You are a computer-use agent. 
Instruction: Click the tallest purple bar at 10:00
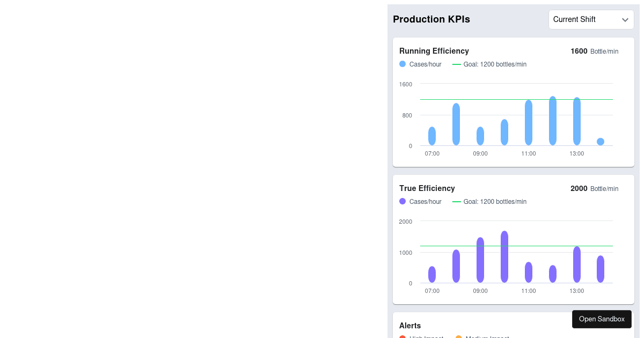504,257
